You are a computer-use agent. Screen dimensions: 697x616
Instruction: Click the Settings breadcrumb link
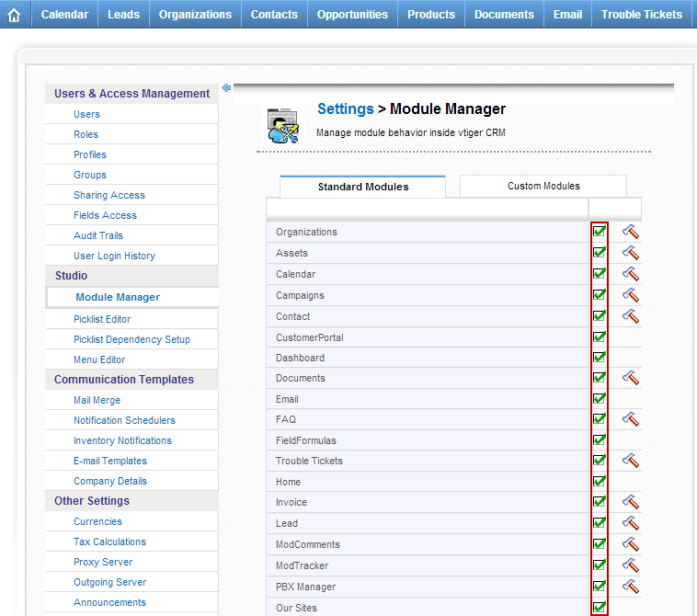(x=345, y=109)
